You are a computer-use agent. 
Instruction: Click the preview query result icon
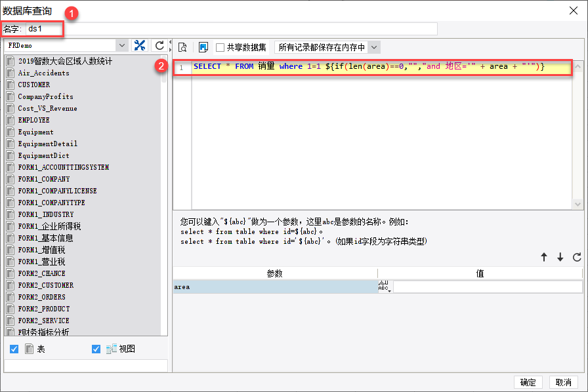(182, 47)
